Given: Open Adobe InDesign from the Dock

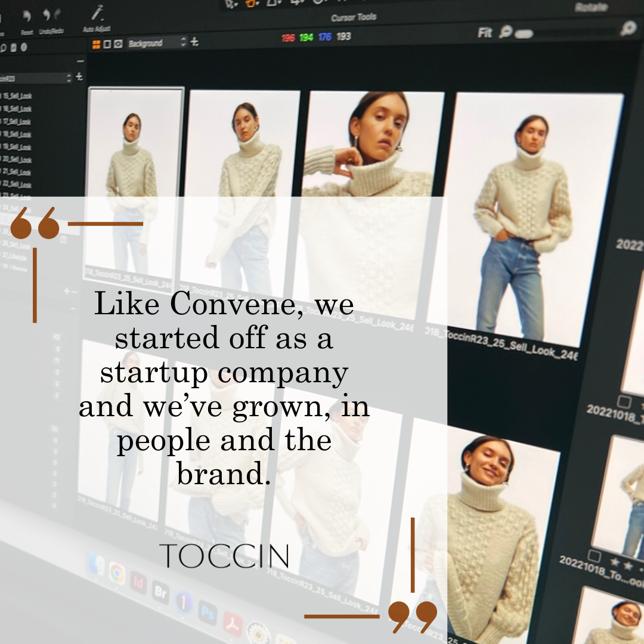Looking at the screenshot, I should pyautogui.click(x=138, y=583).
